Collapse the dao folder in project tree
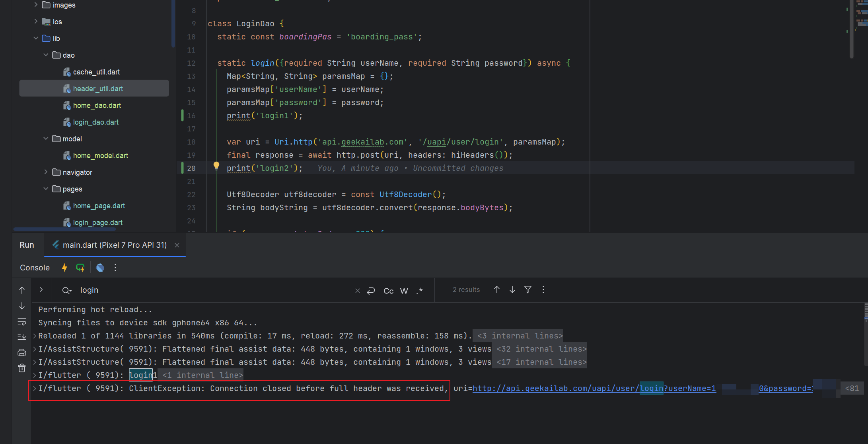This screenshot has height=444, width=868. 46,55
